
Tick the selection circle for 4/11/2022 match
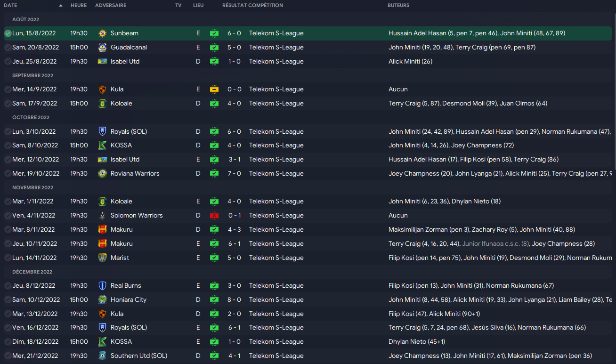8,216
